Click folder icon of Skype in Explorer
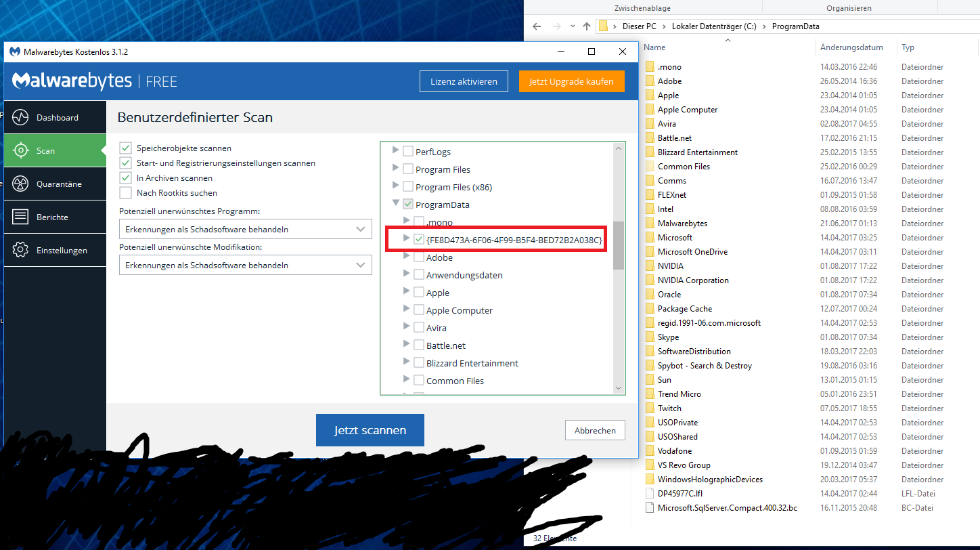The width and height of the screenshot is (980, 550). pos(650,337)
